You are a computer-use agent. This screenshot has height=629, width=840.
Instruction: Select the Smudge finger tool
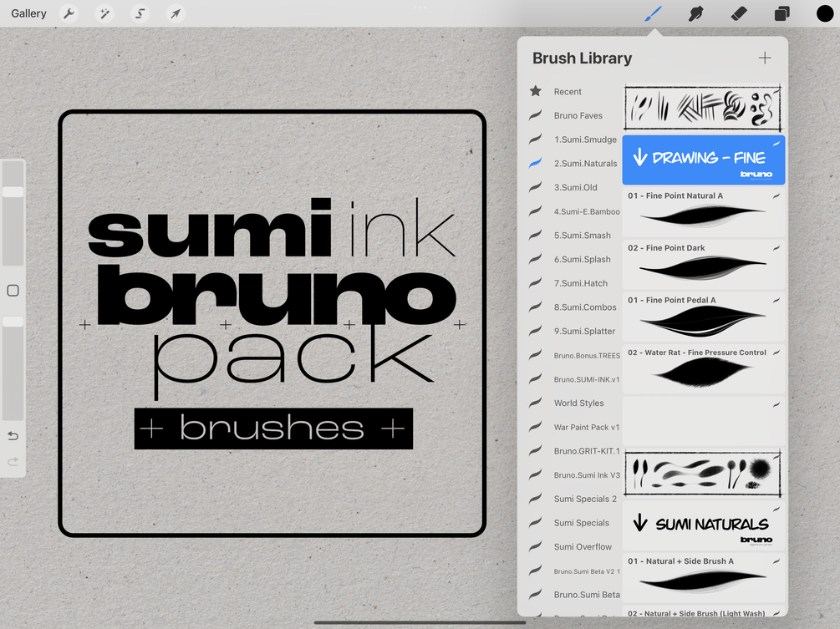(695, 13)
